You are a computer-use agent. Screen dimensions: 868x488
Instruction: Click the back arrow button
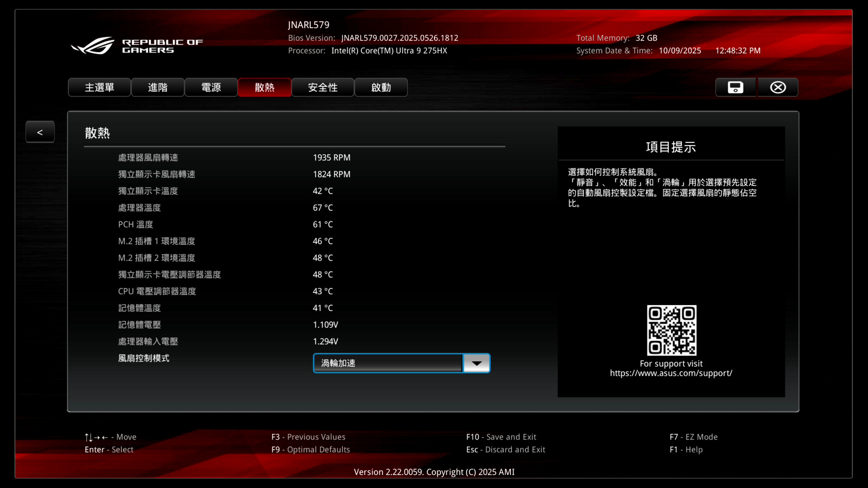(x=40, y=132)
